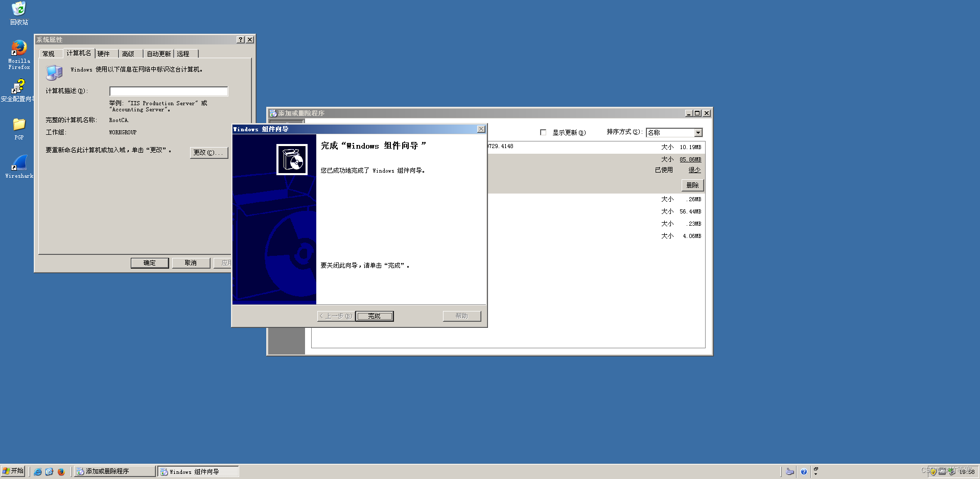Close the Windows 组件向导 dialog
The image size is (980, 479).
(x=481, y=129)
